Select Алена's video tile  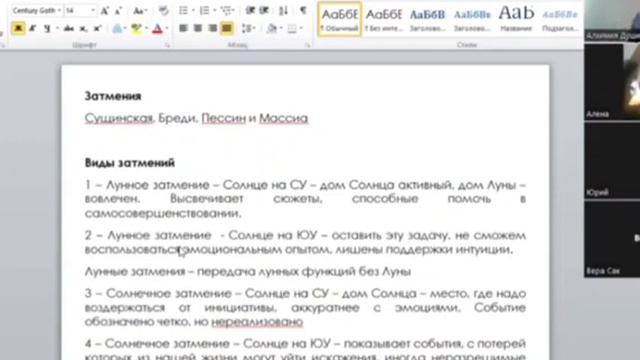point(612,81)
